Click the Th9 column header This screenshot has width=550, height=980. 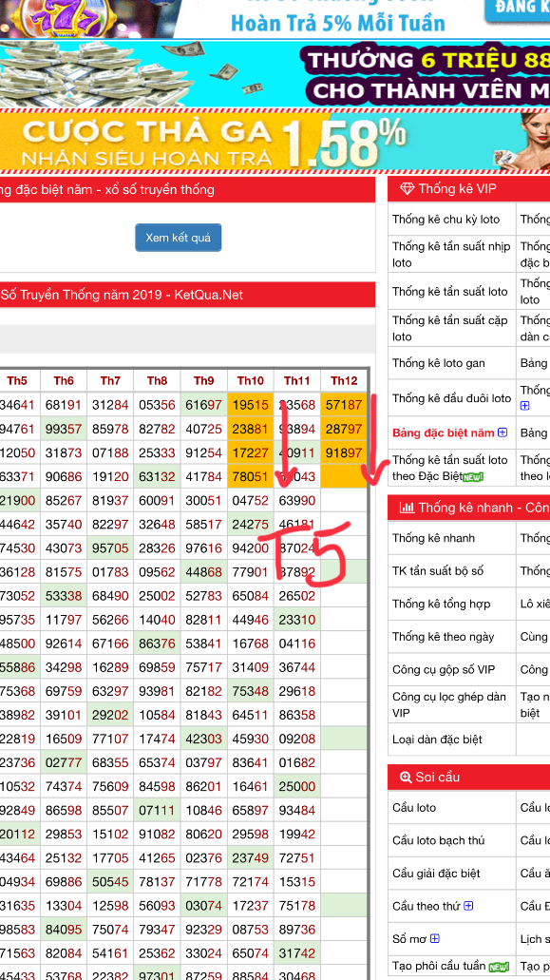click(x=204, y=380)
